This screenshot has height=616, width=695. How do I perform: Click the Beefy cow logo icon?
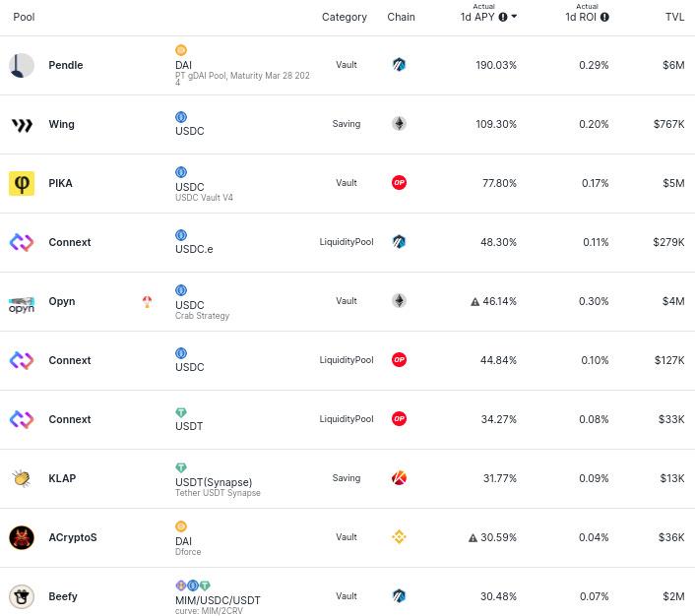point(22,596)
